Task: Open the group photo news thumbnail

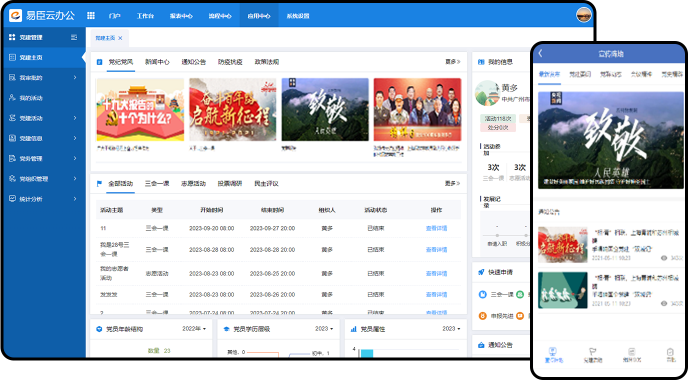Action: click(x=417, y=110)
